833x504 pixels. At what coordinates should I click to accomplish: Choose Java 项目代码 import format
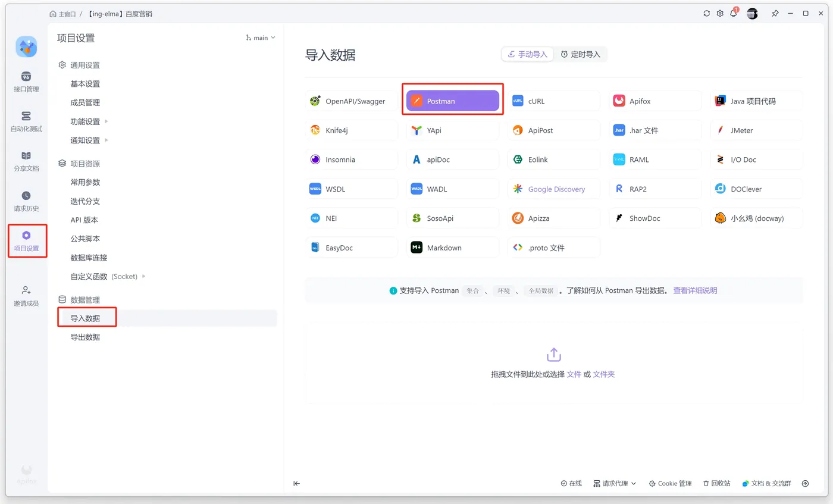[756, 101]
